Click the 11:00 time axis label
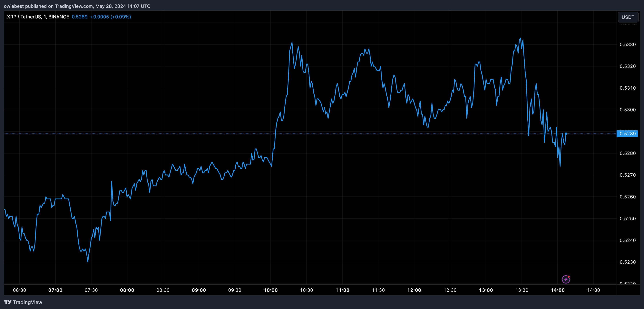The image size is (644, 309). coord(343,290)
